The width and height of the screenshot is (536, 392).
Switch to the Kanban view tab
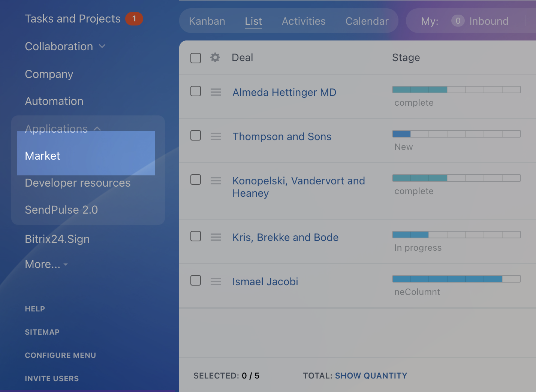207,21
